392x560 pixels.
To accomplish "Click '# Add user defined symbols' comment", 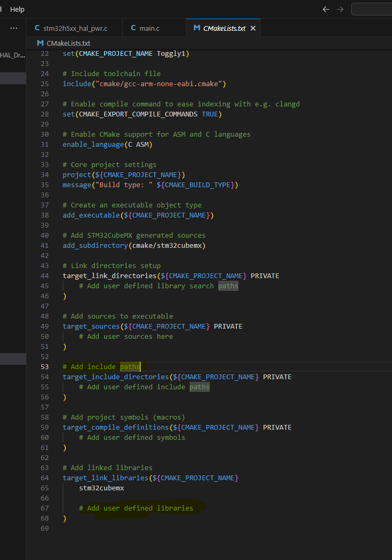I will (132, 437).
